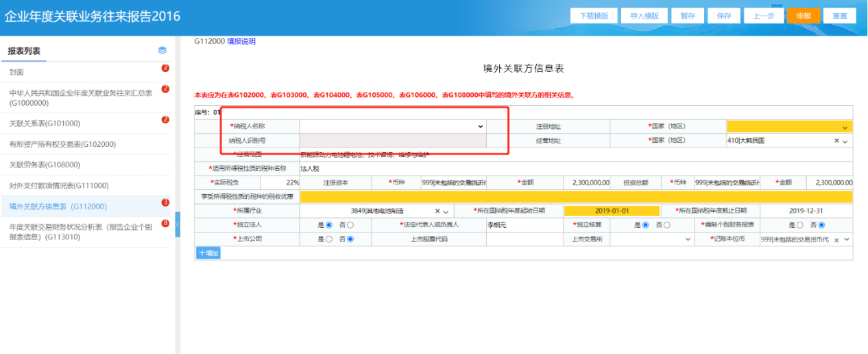Collapse the sidebar using the blue arrow handle

click(178, 225)
